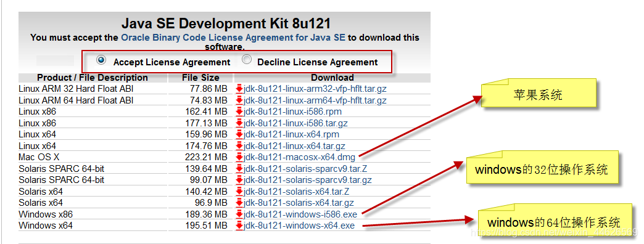Screen dimensions: 644x244
Task: Click the Windows x86 row label
Action: [46, 214]
